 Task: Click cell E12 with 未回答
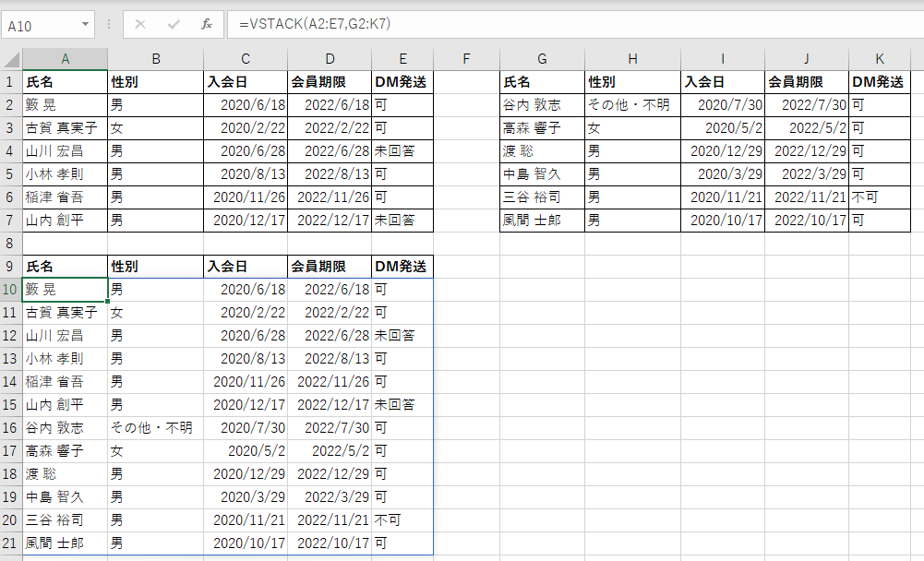coord(402,336)
